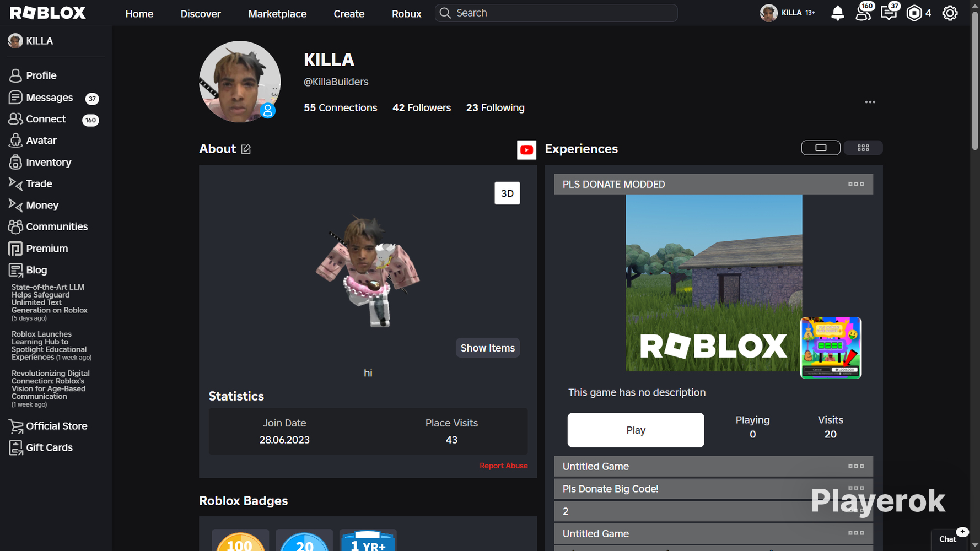View the 55 Connections list
Image resolution: width=980 pixels, height=551 pixels.
tap(341, 108)
